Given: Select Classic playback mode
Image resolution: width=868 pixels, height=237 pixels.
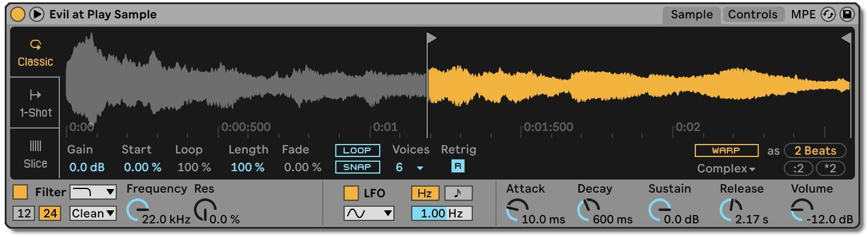Looking at the screenshot, I should pos(35,53).
